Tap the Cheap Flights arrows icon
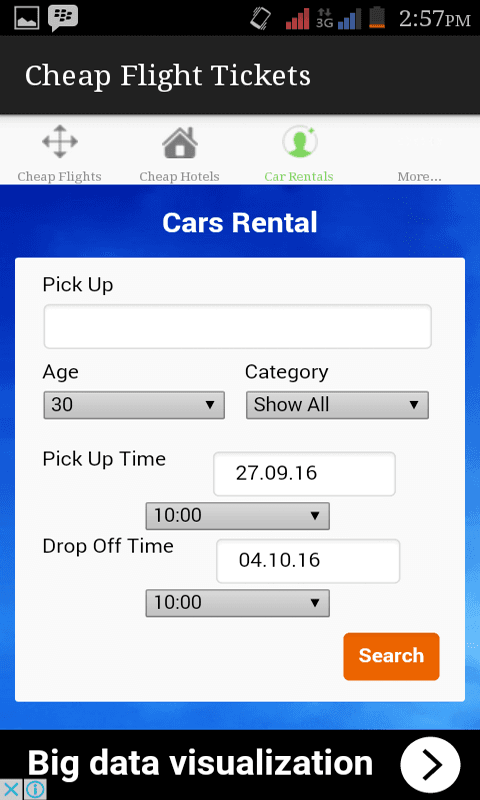480x800 pixels. [x=60, y=141]
